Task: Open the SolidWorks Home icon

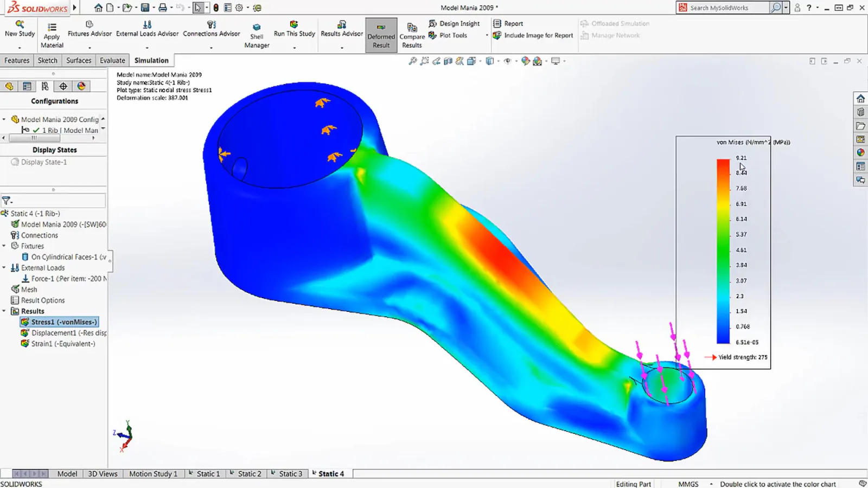Action: [x=98, y=8]
